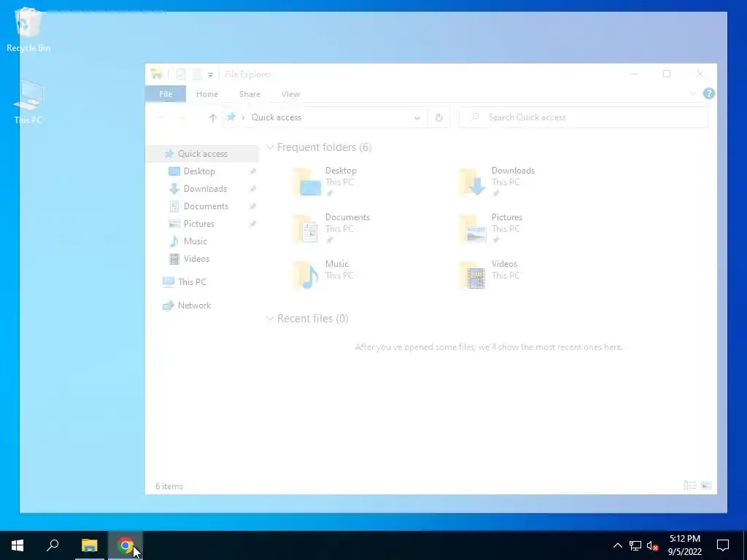747x560 pixels.
Task: Launch Google Chrome from taskbar
Action: click(125, 545)
